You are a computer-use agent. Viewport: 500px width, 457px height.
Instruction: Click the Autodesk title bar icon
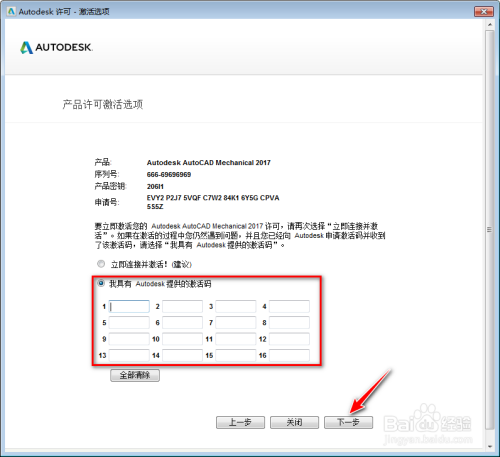point(11,12)
